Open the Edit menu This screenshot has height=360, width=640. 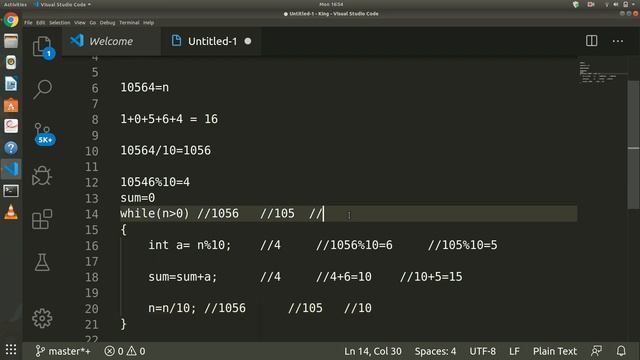pyautogui.click(x=40, y=22)
